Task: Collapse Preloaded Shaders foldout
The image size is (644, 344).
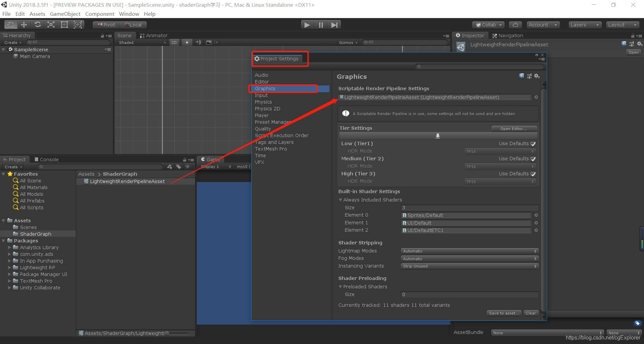Action: tap(340, 287)
